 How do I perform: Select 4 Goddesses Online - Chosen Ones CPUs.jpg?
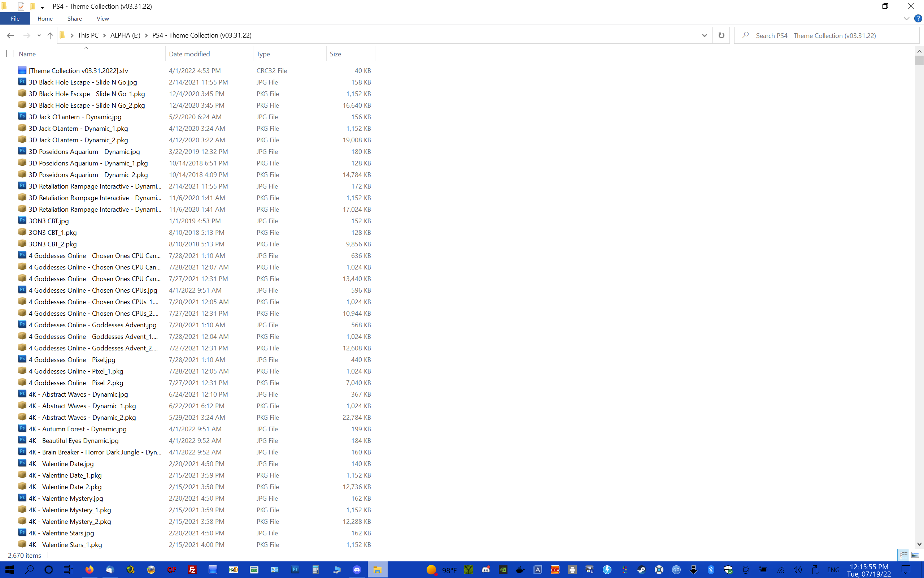pyautogui.click(x=93, y=290)
